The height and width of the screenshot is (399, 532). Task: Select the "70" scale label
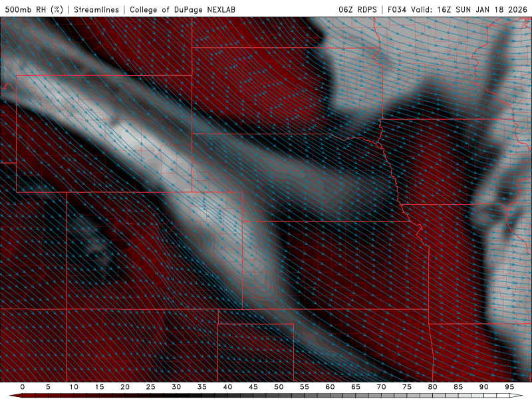pos(381,387)
